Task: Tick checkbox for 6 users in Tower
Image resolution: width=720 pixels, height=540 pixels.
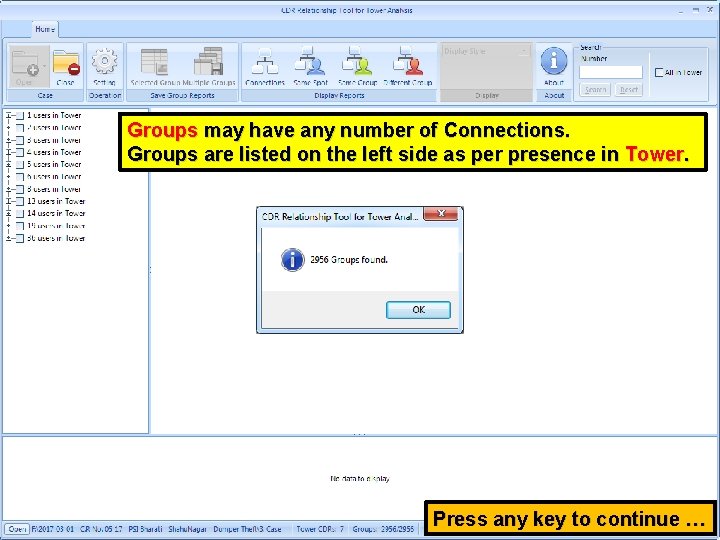Action: pyautogui.click(x=20, y=177)
